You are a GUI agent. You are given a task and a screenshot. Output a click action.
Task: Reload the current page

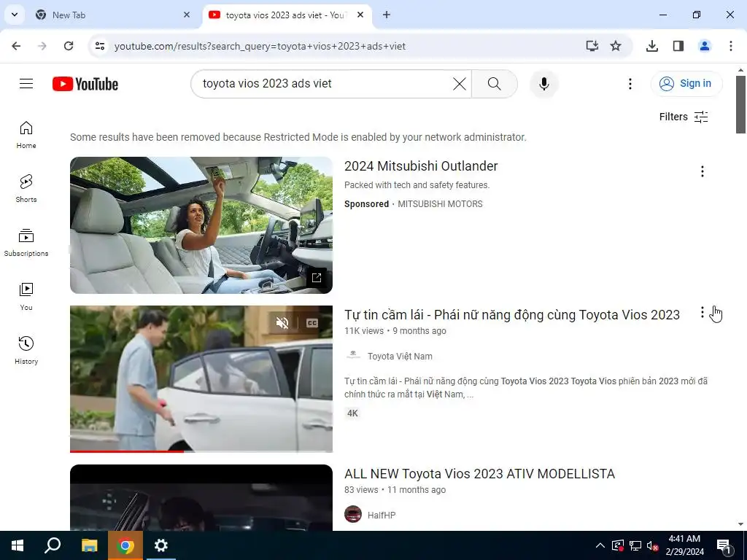(x=69, y=46)
